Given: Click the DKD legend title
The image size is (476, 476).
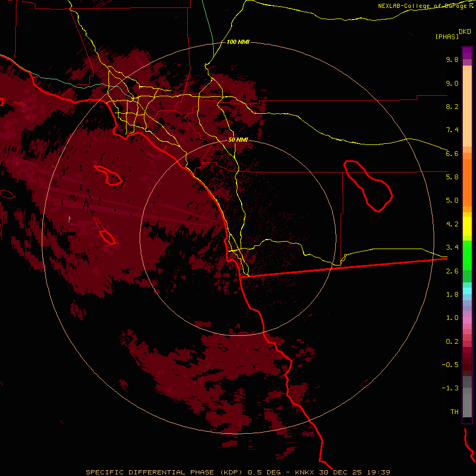Looking at the screenshot, I should click(465, 32).
